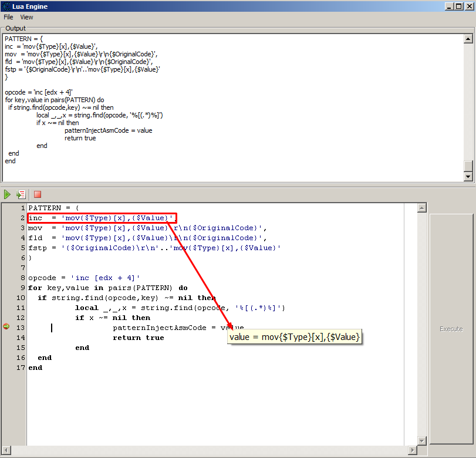The image size is (476, 458).
Task: Open the View menu
Action: click(27, 17)
